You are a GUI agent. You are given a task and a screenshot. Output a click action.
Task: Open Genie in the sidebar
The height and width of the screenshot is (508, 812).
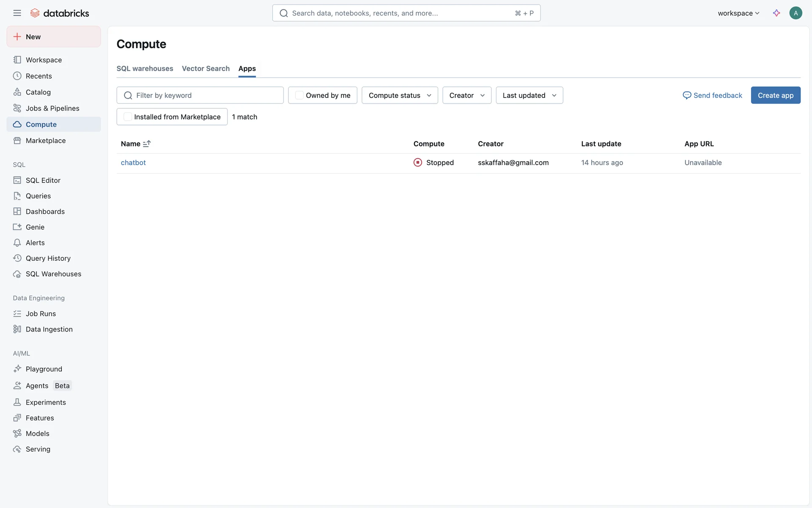[35, 227]
